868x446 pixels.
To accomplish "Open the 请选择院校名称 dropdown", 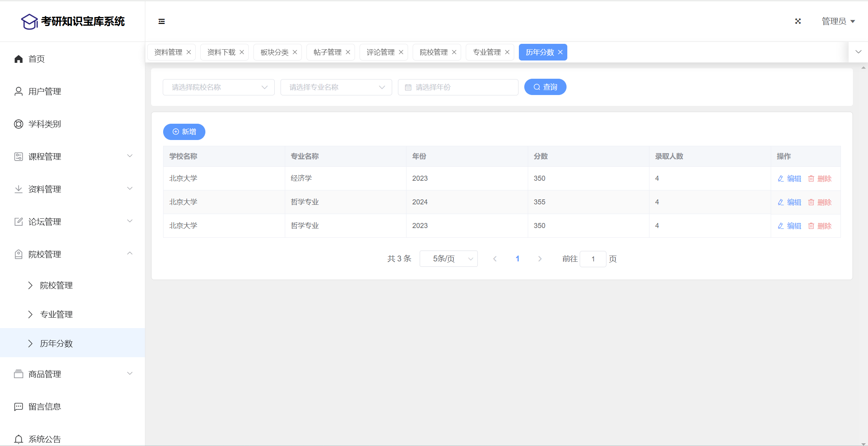I will click(x=219, y=87).
